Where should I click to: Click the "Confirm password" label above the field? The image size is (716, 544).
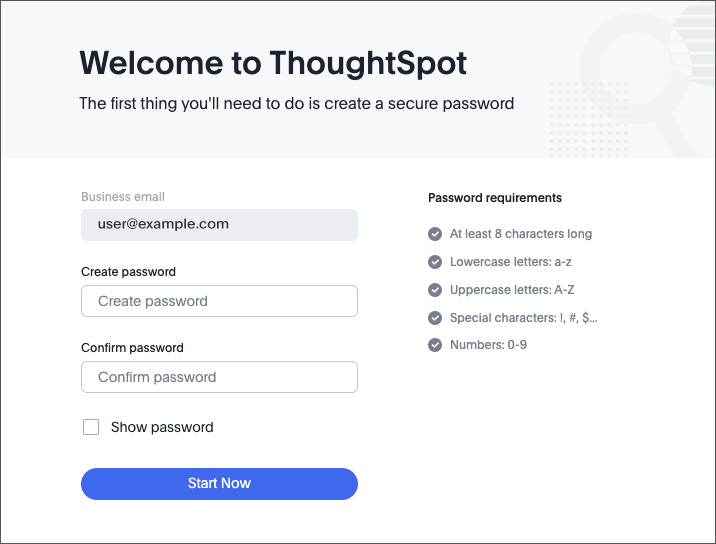coord(132,348)
